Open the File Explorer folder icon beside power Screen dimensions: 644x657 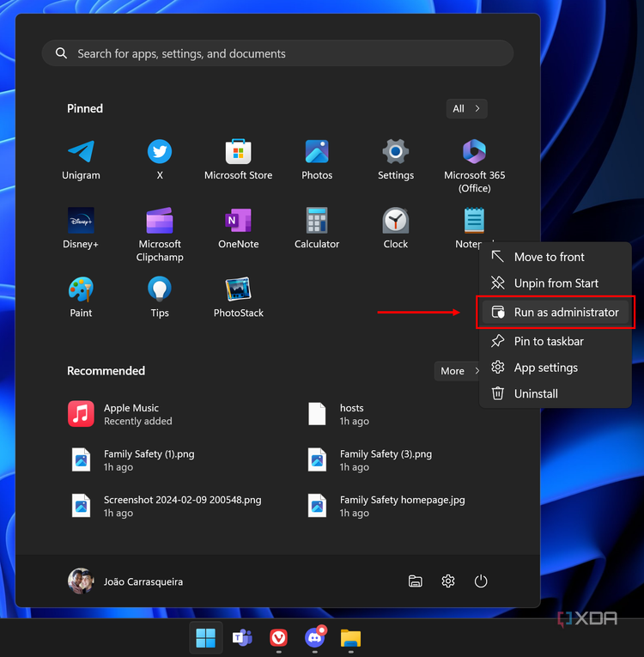(416, 581)
